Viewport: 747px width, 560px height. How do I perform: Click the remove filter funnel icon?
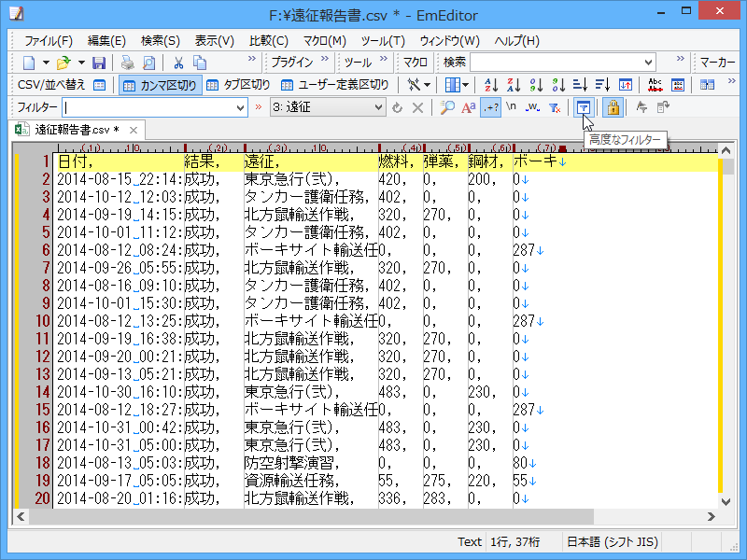(555, 107)
